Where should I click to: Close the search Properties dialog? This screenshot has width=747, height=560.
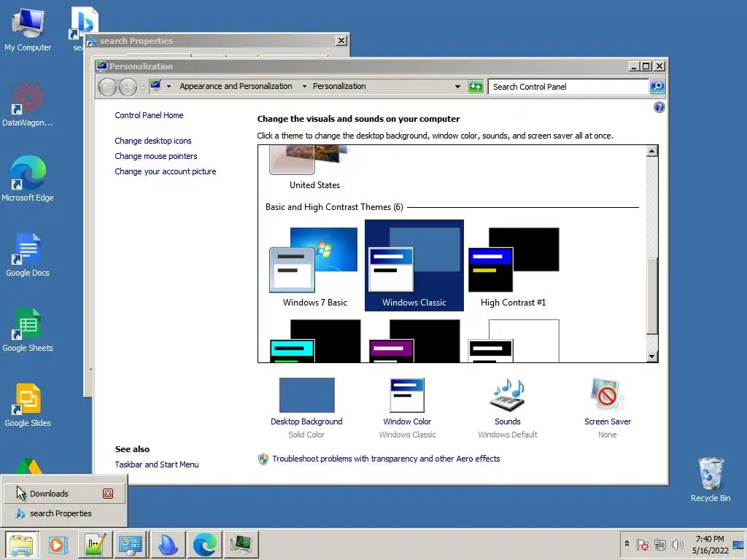click(341, 41)
